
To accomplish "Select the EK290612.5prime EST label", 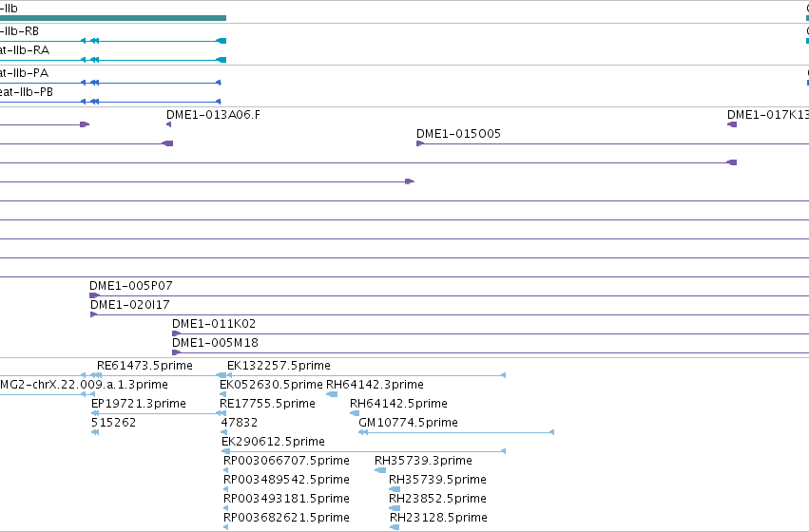I will (x=273, y=443).
